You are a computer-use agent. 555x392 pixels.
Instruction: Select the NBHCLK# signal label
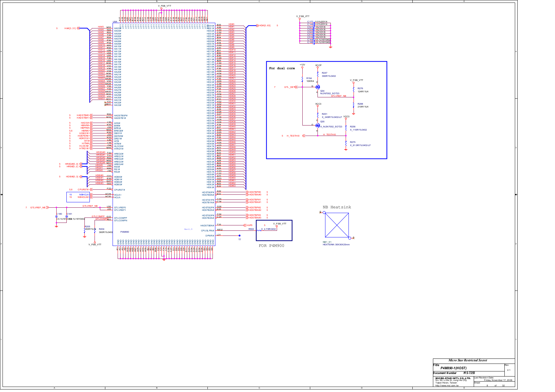click(83, 197)
